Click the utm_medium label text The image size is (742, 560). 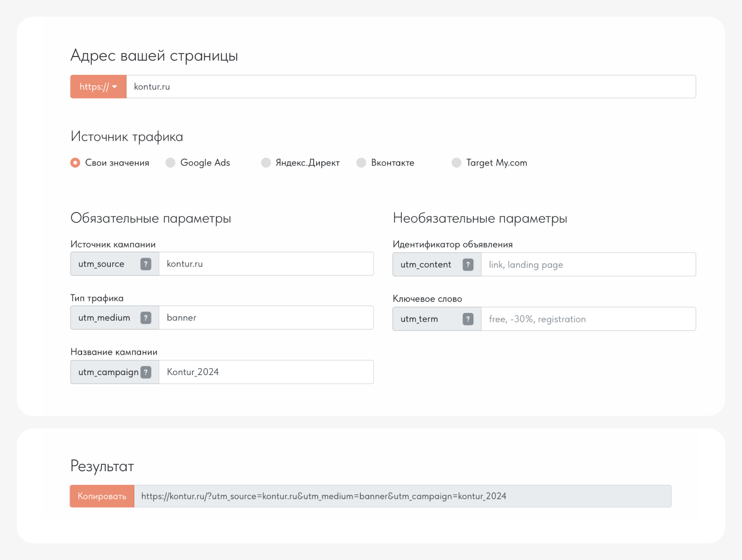coord(104,318)
